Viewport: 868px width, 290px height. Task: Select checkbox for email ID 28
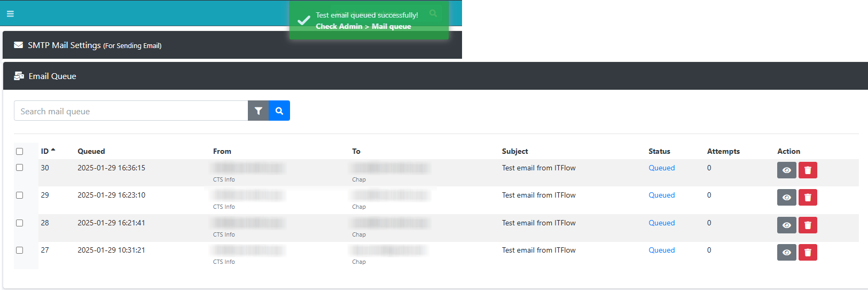[x=20, y=223]
